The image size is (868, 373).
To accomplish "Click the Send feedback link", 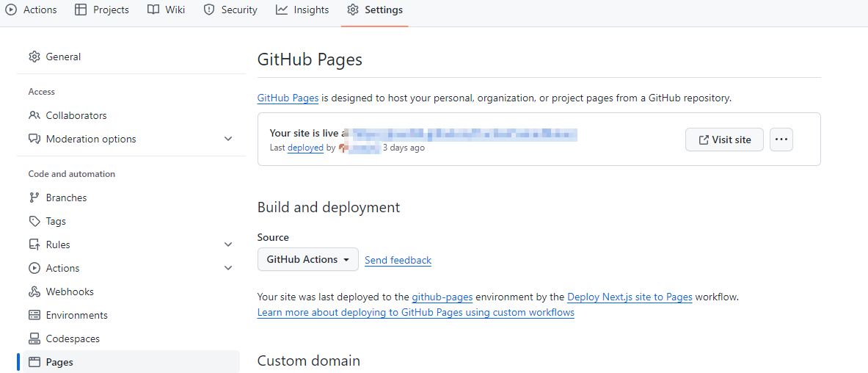I will [398, 260].
